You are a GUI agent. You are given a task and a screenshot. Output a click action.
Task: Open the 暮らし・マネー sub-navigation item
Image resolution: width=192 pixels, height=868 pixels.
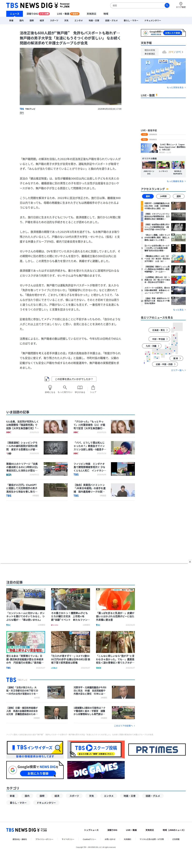point(131,21)
